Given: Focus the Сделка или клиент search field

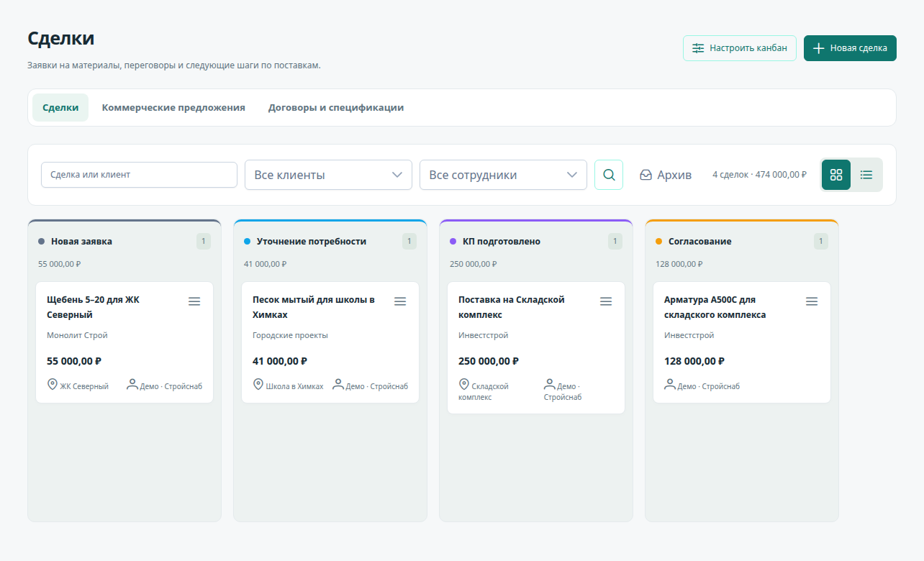Looking at the screenshot, I should [x=139, y=175].
